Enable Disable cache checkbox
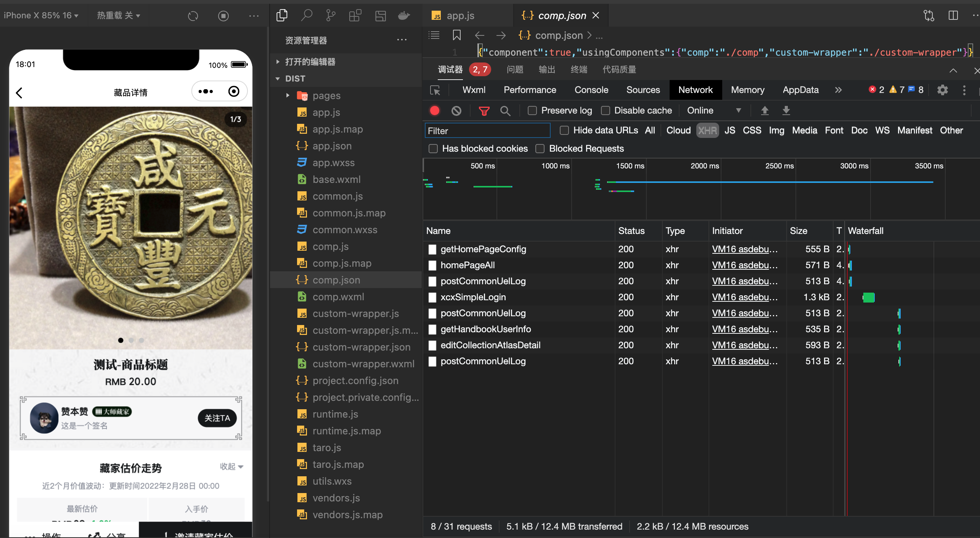 pyautogui.click(x=605, y=110)
